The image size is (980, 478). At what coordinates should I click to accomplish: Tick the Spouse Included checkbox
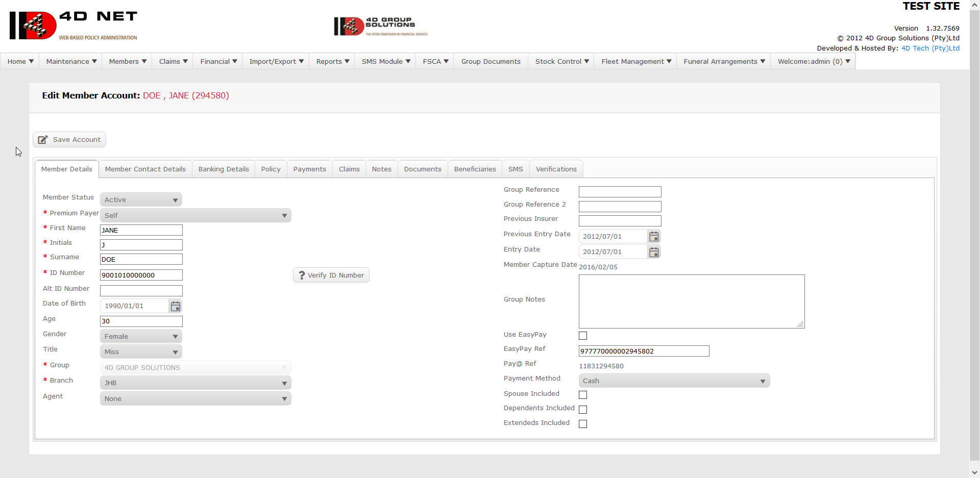(583, 395)
